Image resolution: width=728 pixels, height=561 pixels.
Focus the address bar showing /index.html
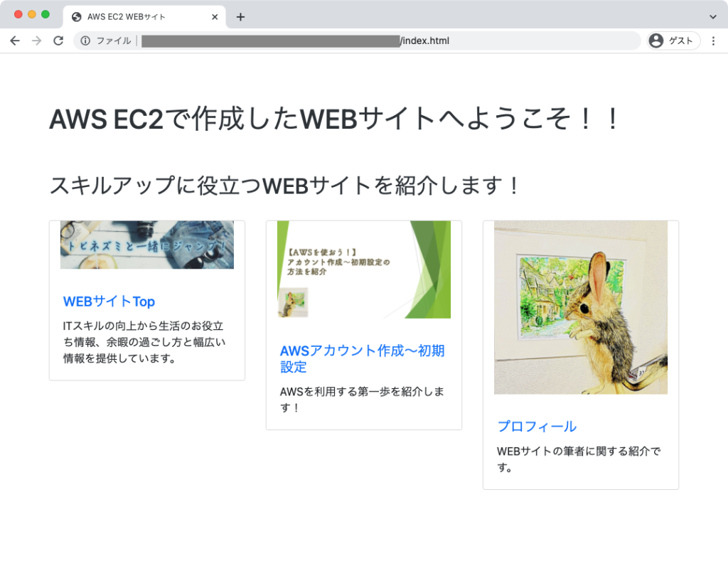click(357, 41)
